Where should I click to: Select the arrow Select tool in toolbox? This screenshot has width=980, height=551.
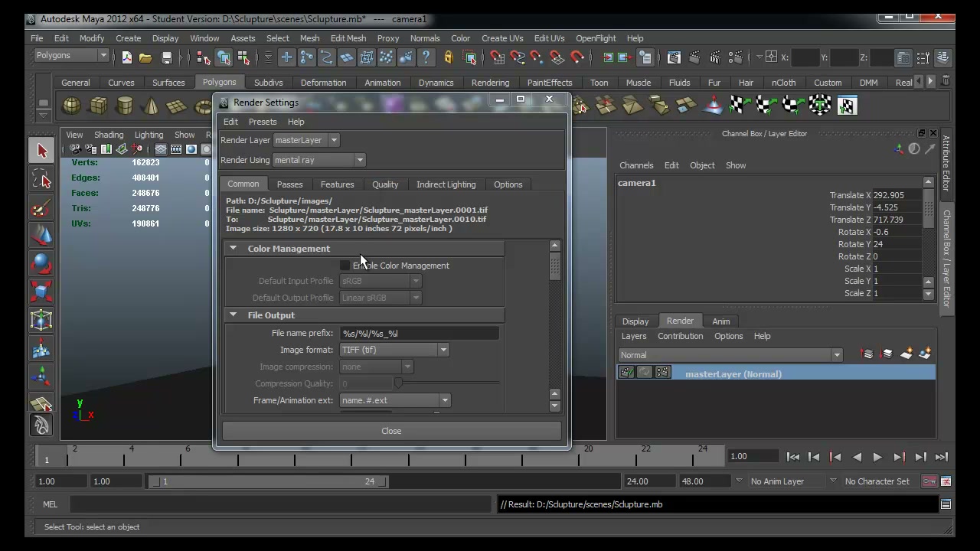coord(41,151)
